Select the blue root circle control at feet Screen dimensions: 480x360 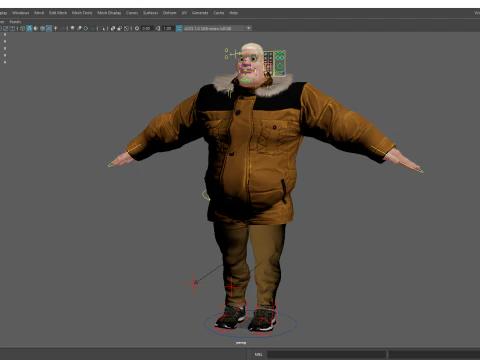click(251, 323)
